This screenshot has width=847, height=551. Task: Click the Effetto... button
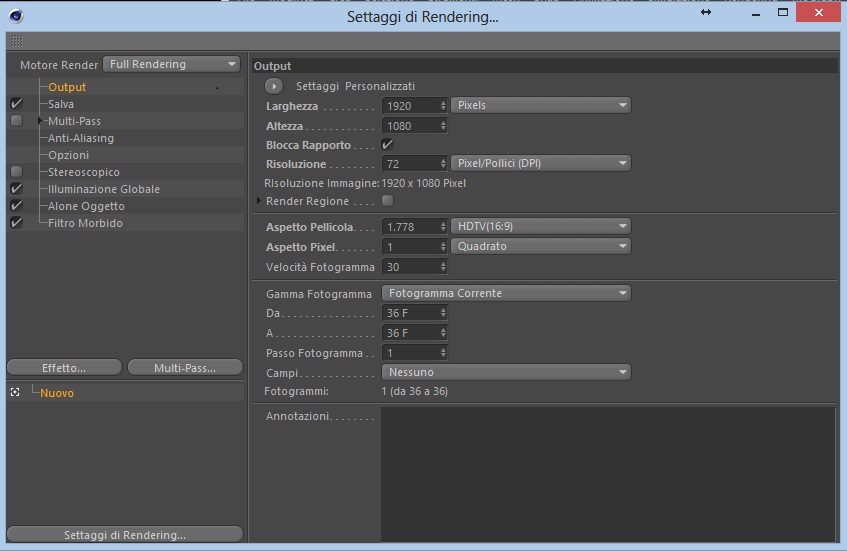pyautogui.click(x=64, y=367)
